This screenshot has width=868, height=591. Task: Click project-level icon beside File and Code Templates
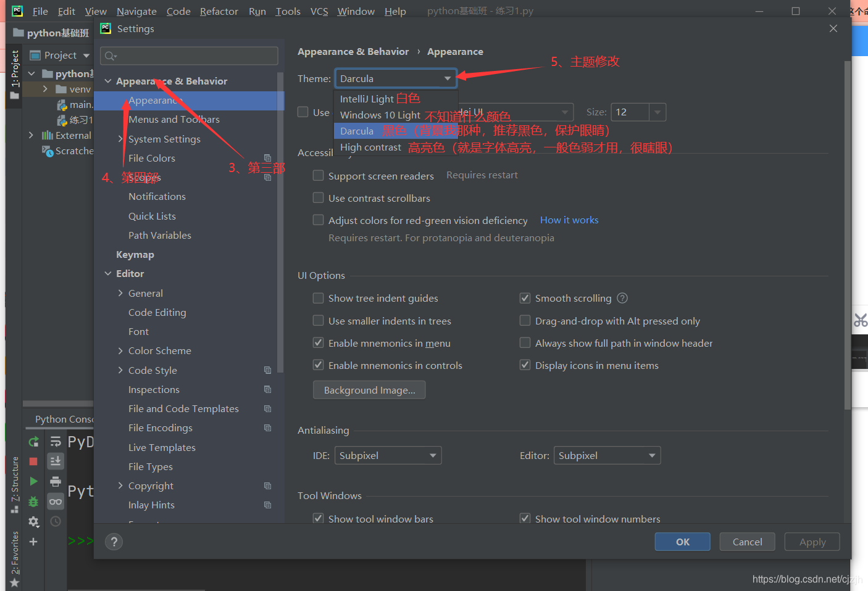pos(267,408)
